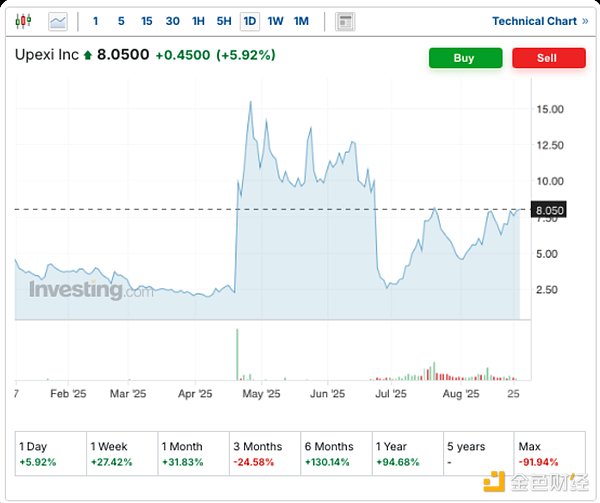Image resolution: width=600 pixels, height=503 pixels.
Task: Select the 1D interval
Action: tap(249, 21)
